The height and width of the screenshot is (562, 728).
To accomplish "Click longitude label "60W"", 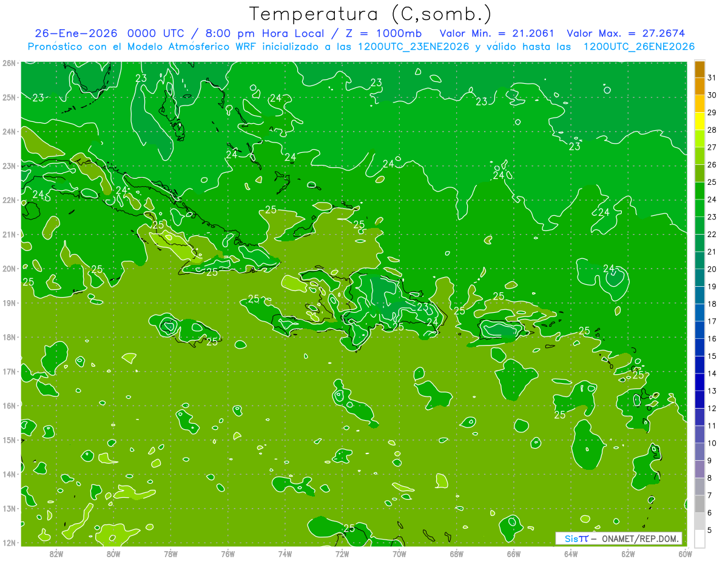I will coord(686,554).
